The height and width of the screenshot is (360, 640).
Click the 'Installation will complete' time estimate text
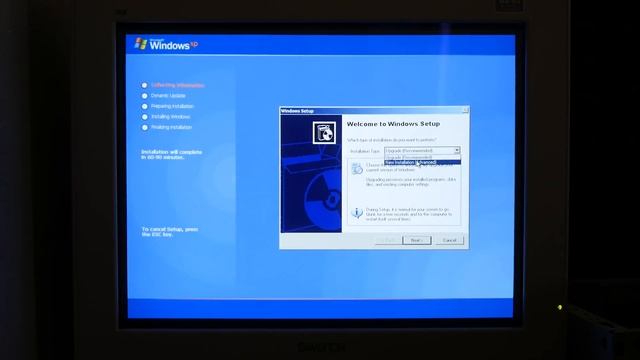pyautogui.click(x=171, y=154)
